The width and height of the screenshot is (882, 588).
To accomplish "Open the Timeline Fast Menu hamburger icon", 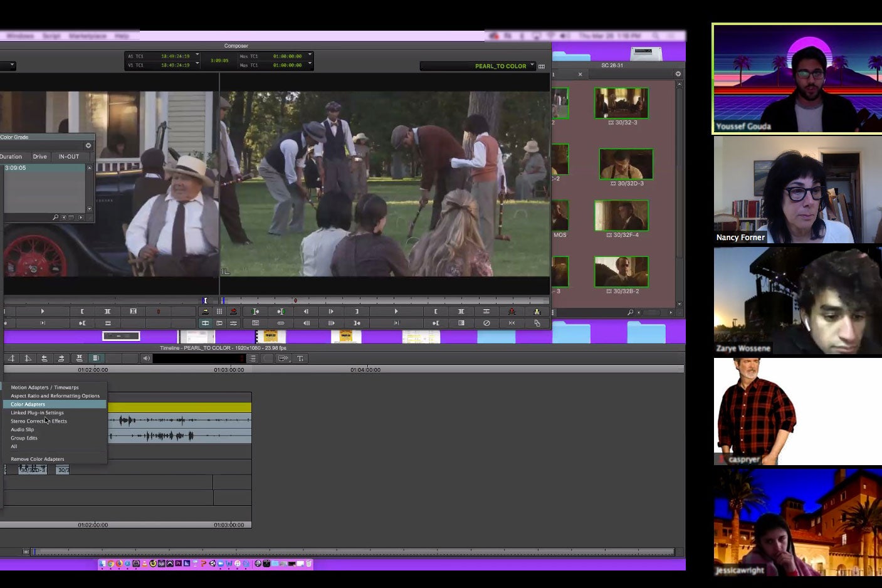I will click(x=95, y=358).
